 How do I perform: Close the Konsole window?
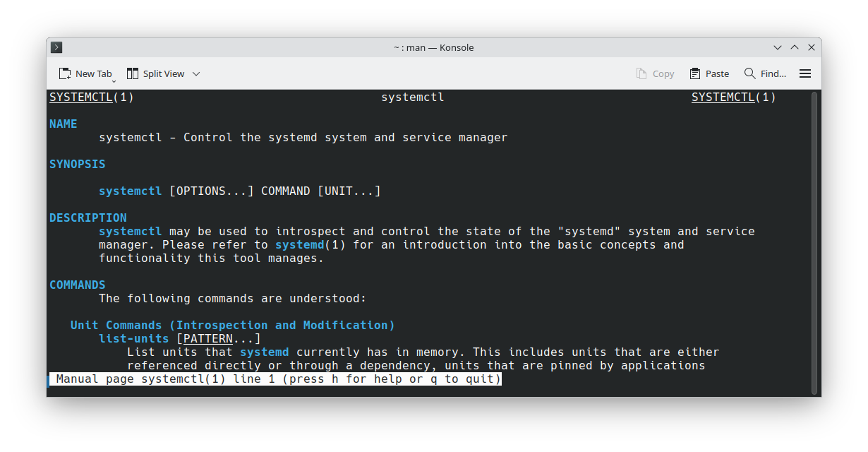click(x=812, y=47)
